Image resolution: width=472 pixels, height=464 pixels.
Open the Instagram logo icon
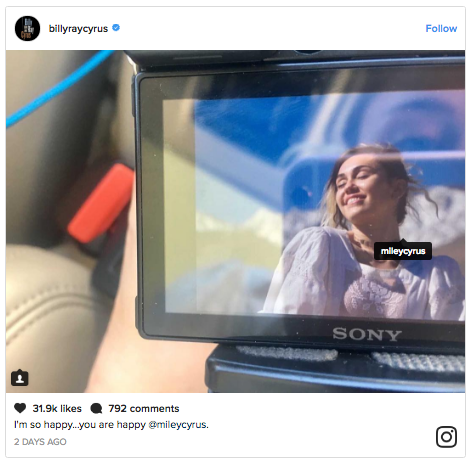[446, 437]
